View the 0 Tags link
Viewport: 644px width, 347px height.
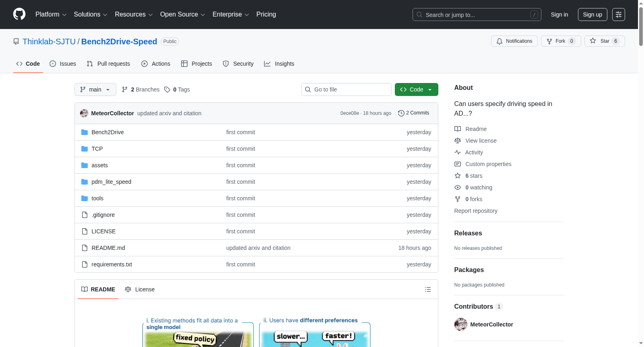(177, 89)
